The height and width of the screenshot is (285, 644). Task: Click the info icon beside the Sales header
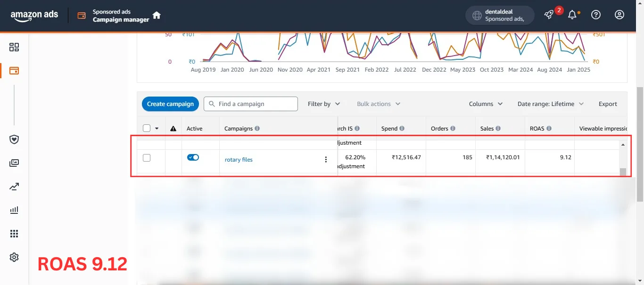tap(498, 129)
